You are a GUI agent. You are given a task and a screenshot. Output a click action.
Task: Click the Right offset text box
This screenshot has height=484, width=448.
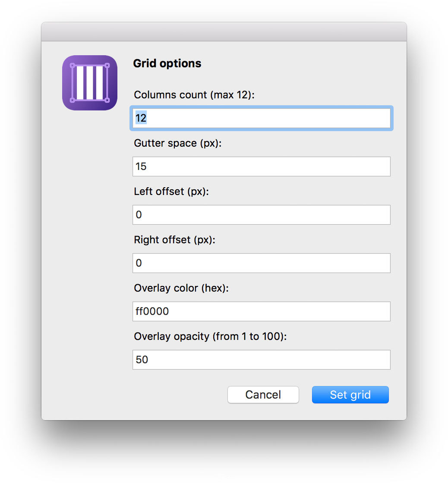(261, 263)
